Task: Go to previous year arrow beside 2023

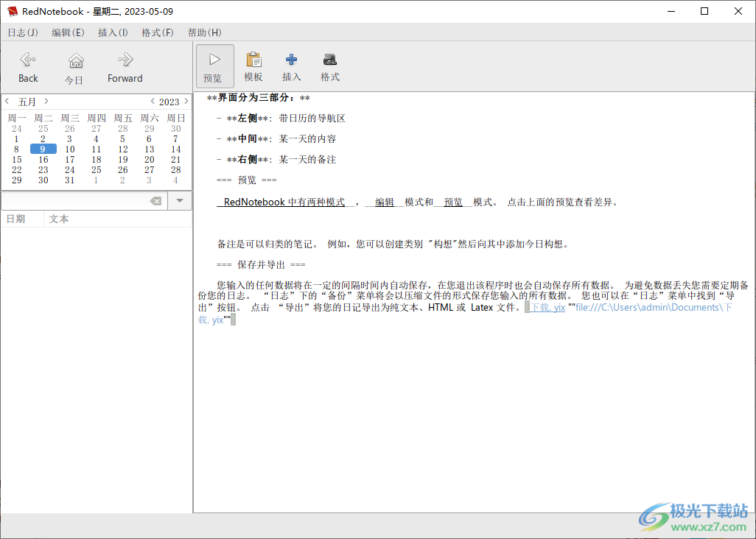Action: pyautogui.click(x=153, y=101)
